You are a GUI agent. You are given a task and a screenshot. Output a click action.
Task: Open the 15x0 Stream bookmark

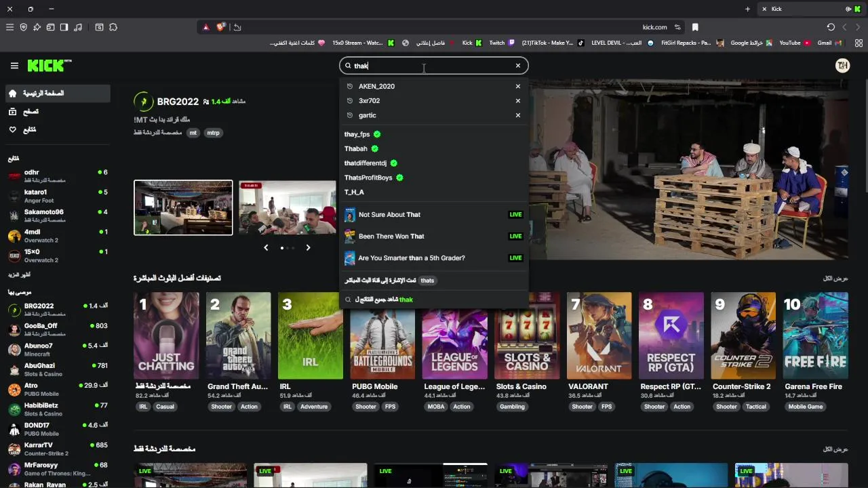coord(363,43)
